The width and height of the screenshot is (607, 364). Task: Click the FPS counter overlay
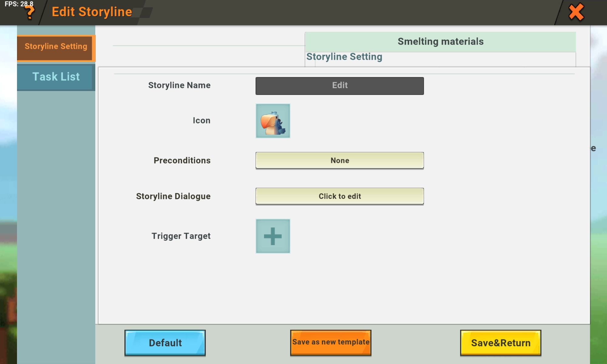point(19,4)
